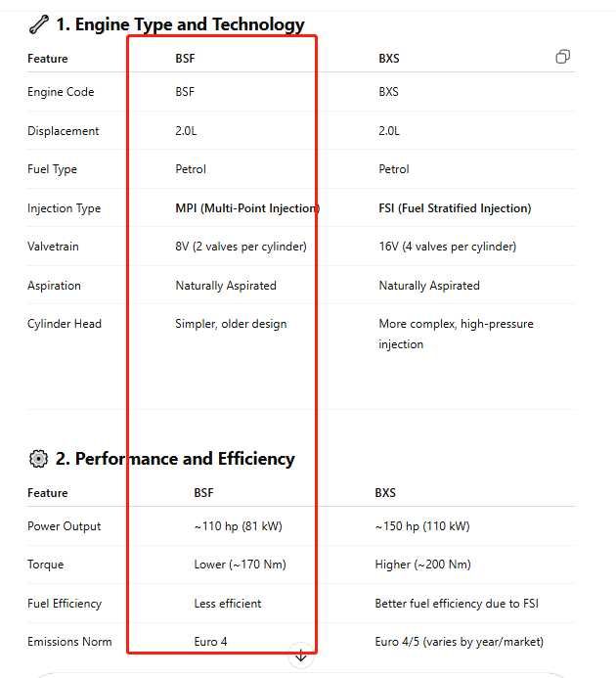Image resolution: width=616 pixels, height=678 pixels.
Task: Select the Performance and Efficiency heading
Action: click(x=175, y=459)
